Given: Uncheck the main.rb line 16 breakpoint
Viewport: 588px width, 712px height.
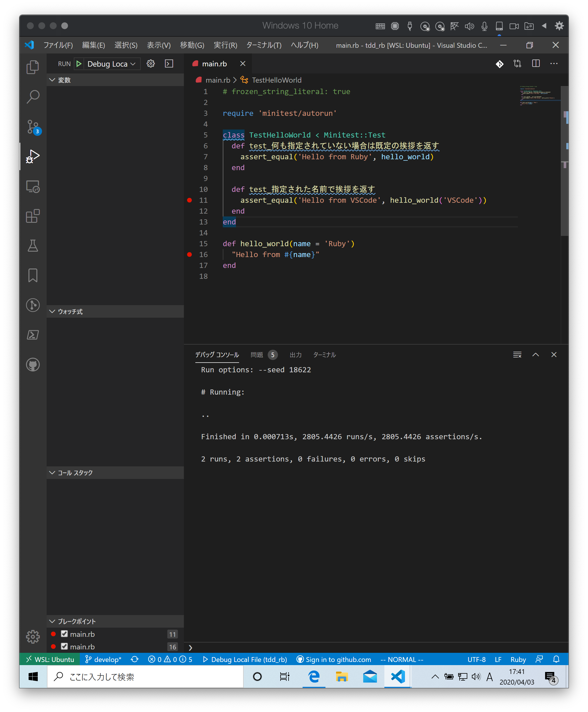Looking at the screenshot, I should click(64, 647).
